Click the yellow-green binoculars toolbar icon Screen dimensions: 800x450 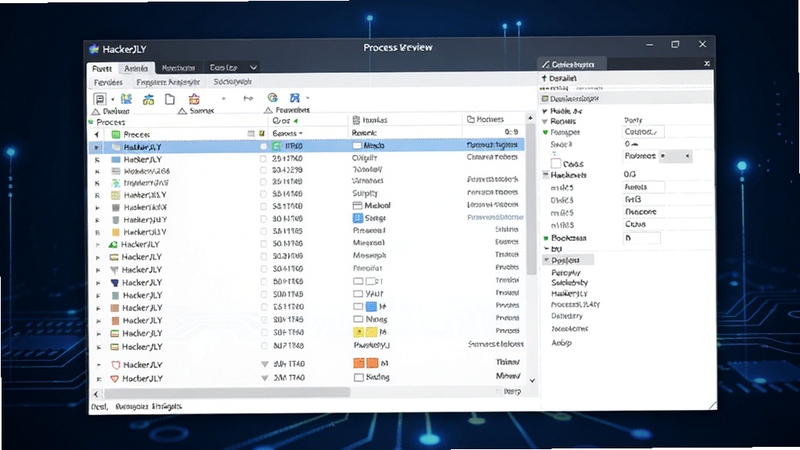(x=148, y=99)
